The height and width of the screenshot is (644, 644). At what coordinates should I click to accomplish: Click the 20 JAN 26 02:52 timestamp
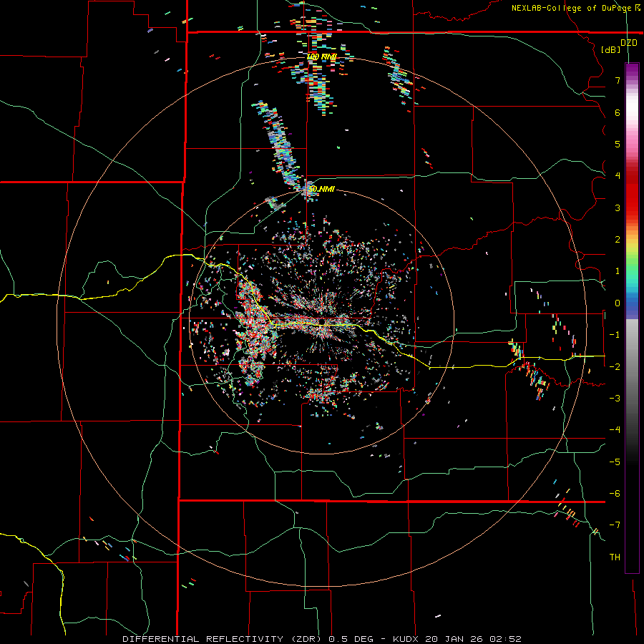click(x=473, y=639)
